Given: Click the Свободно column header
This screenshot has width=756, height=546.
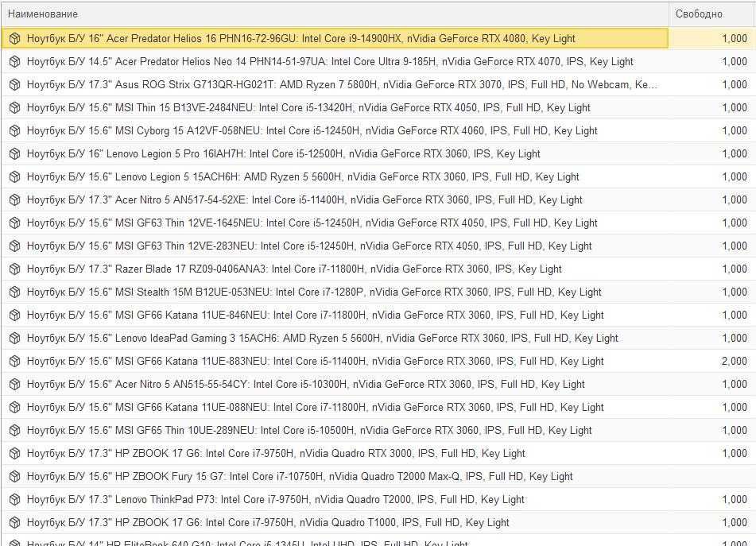Looking at the screenshot, I should click(x=711, y=14).
